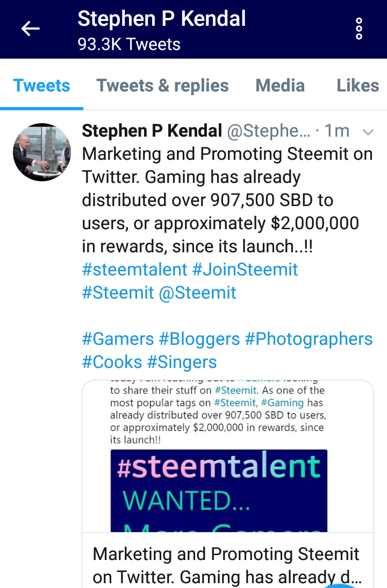Switch to the Tweets & replies tab
Screen dimensions: 387x588
tap(162, 86)
